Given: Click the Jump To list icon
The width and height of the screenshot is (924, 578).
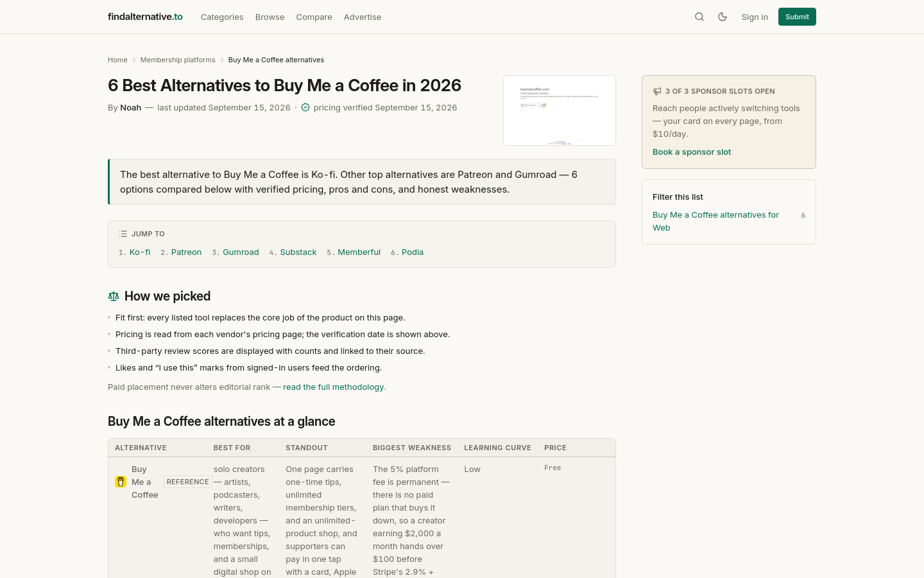Looking at the screenshot, I should (x=123, y=234).
